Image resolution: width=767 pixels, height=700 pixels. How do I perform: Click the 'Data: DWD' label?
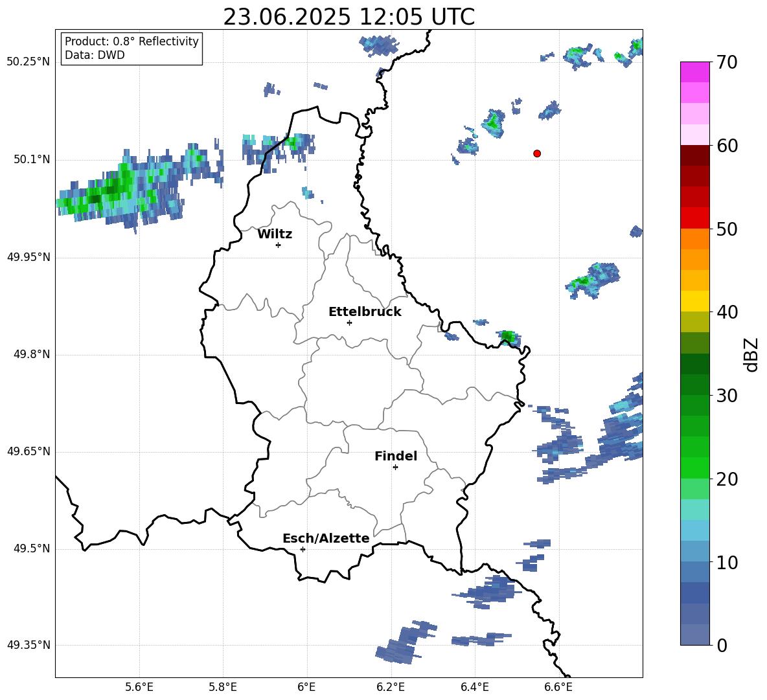(x=95, y=55)
